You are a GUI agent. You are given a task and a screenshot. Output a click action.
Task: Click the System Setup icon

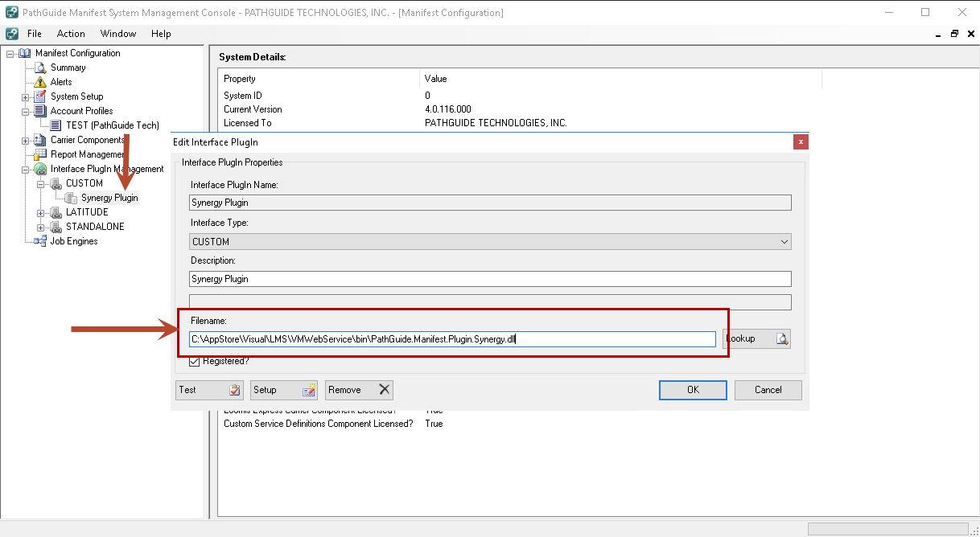[x=41, y=96]
